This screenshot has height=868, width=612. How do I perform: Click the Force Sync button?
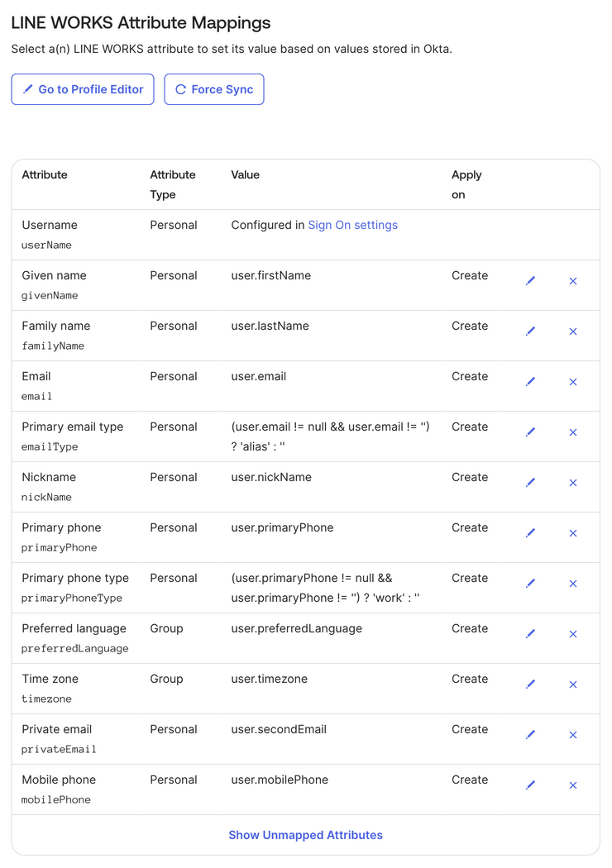213,89
